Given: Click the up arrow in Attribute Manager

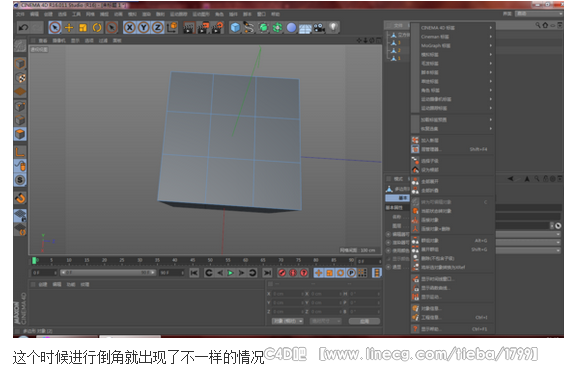Looking at the screenshot, I should coord(527,178).
